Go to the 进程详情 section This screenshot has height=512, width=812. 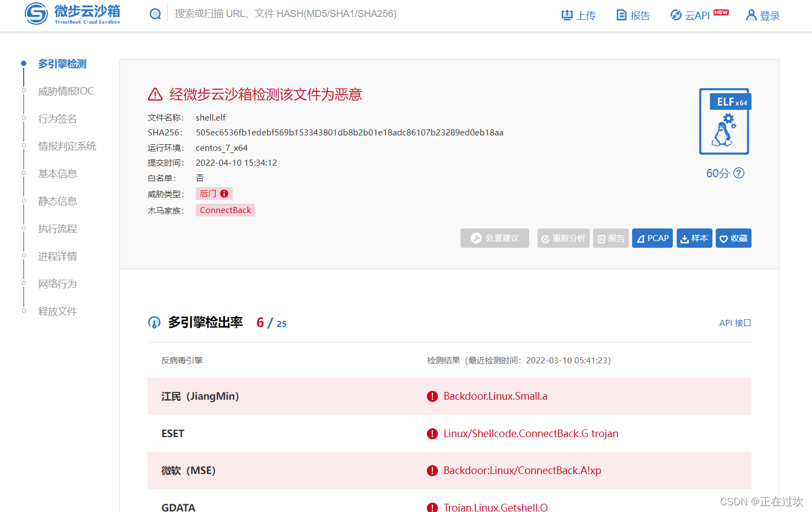pyautogui.click(x=57, y=257)
